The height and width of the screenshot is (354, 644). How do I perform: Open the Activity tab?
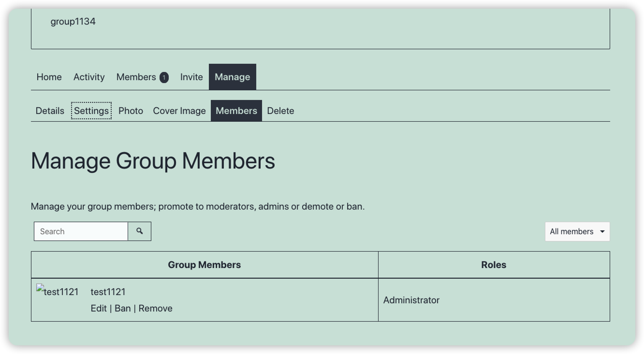tap(89, 77)
